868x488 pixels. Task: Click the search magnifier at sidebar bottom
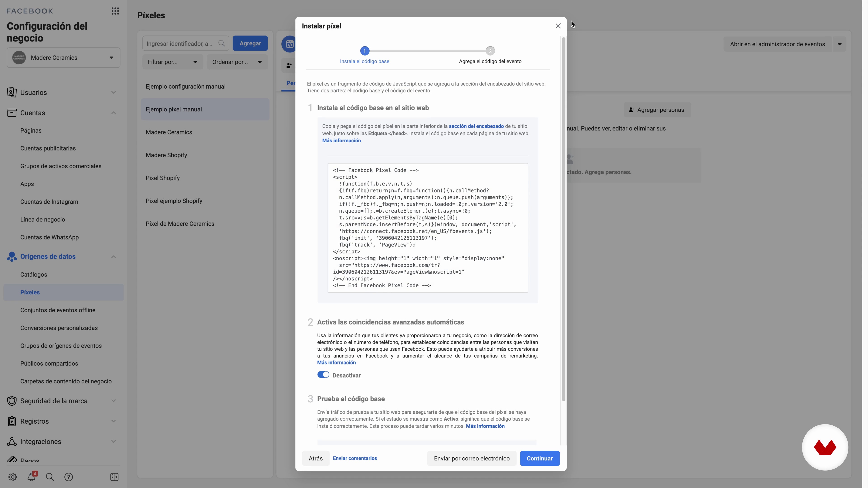pos(50,477)
